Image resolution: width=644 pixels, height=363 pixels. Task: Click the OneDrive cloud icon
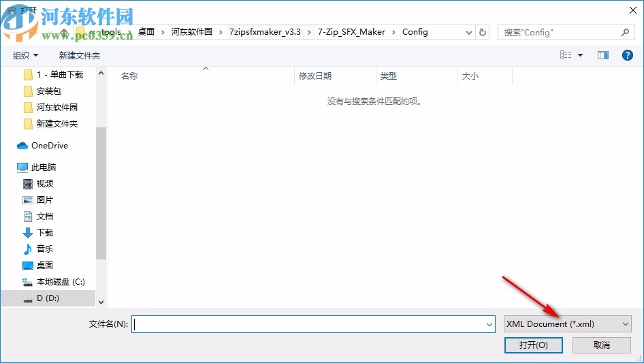(x=22, y=146)
